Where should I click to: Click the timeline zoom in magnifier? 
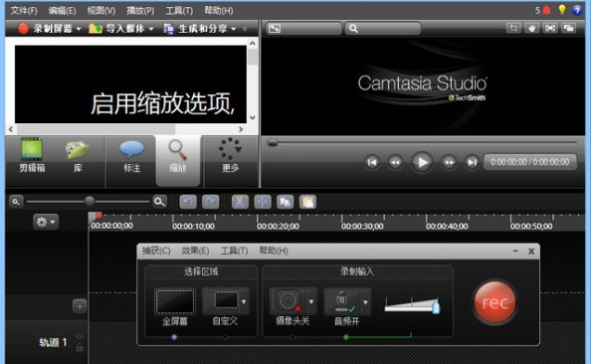160,202
